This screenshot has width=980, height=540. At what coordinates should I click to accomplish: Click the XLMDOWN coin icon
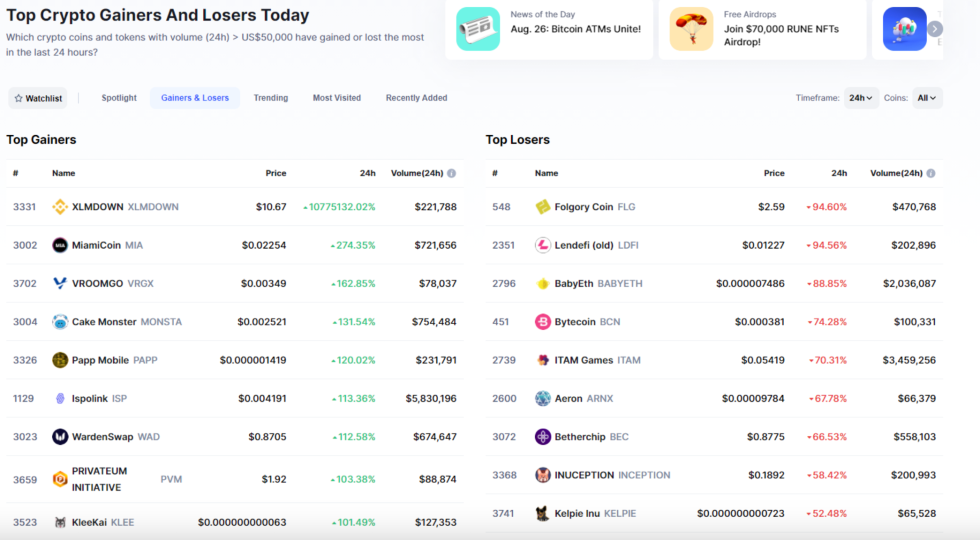[60, 207]
